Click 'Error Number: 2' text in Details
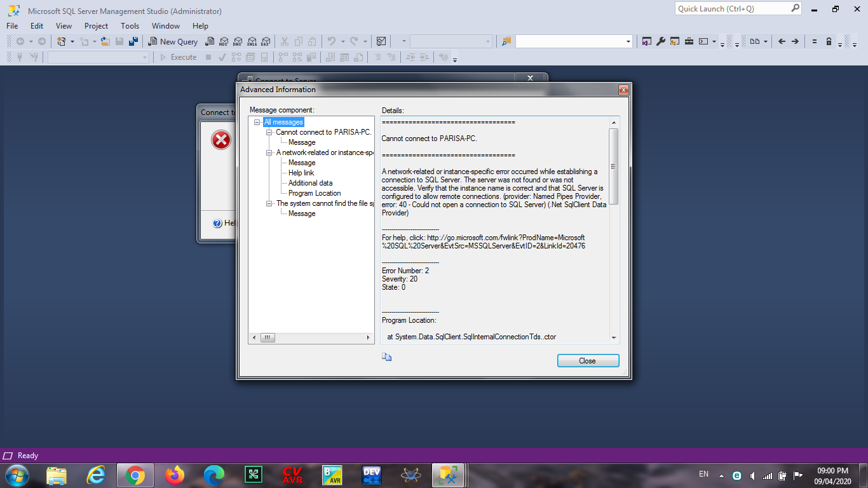 405,271
